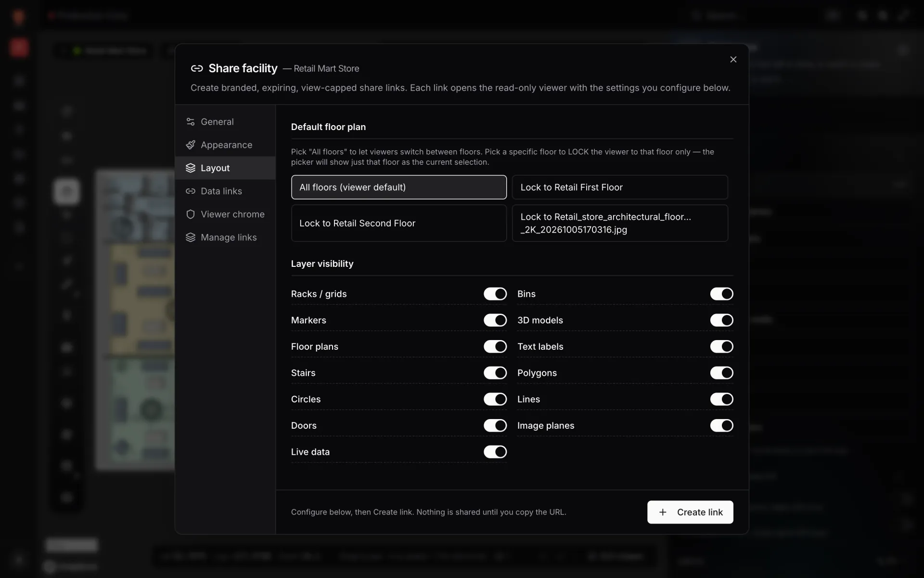This screenshot has width=924, height=578.
Task: Click the Layer visibility heading
Action: click(x=322, y=264)
